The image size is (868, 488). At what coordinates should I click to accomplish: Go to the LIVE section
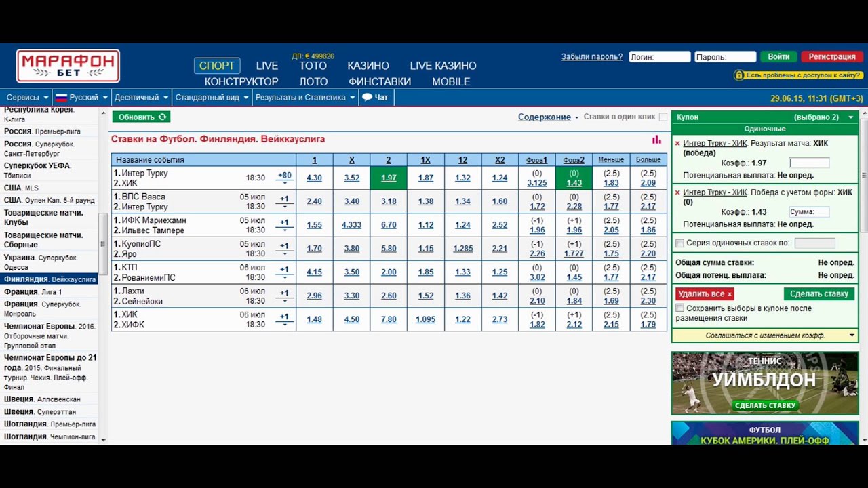pyautogui.click(x=267, y=66)
